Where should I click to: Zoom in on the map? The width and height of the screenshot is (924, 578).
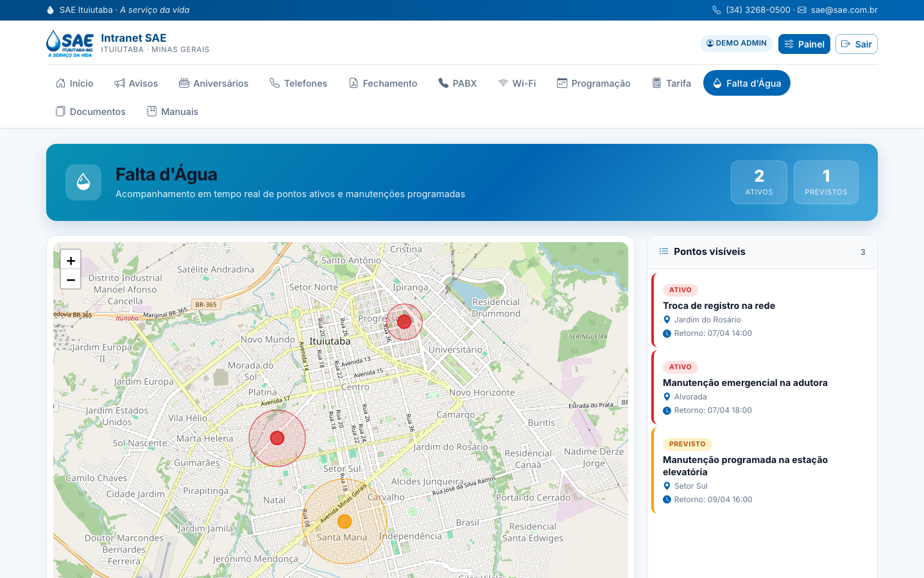(71, 260)
